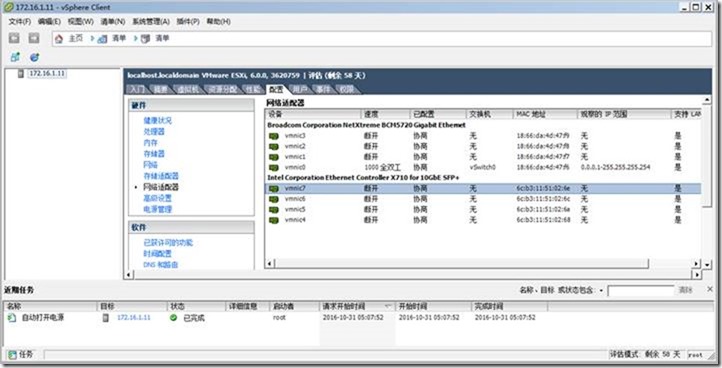Sort tasks by 状态 column header
Viewport: 722px width, 368px height.
click(x=197, y=306)
